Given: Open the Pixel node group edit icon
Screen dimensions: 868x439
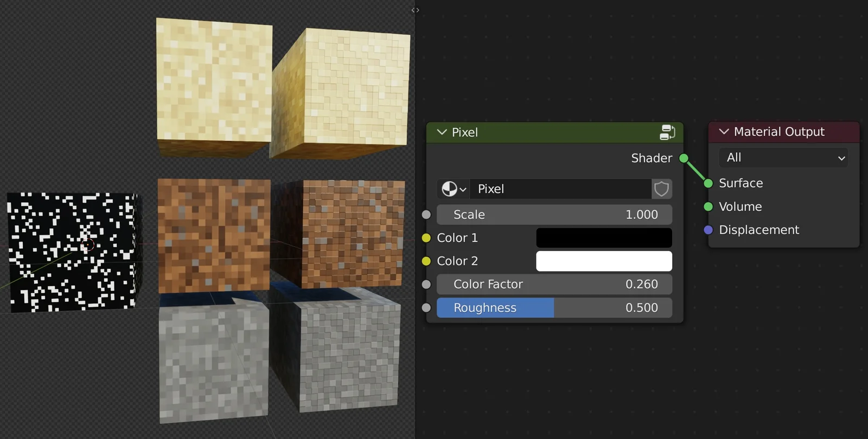Looking at the screenshot, I should point(667,132).
